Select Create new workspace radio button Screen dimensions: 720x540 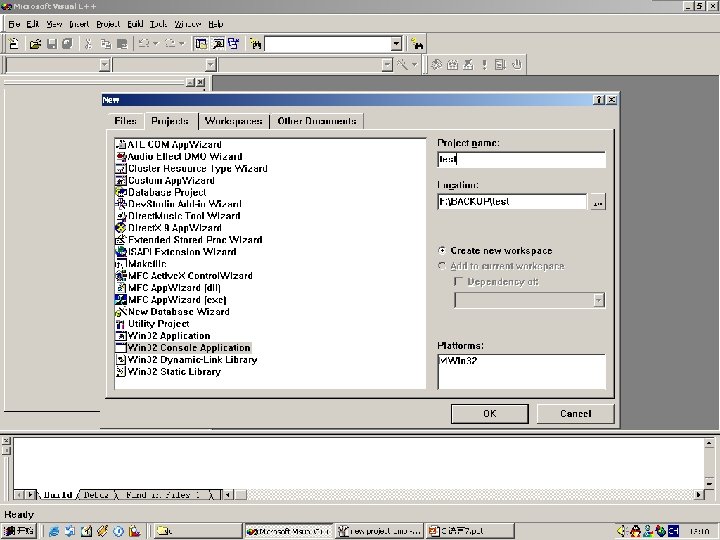442,251
